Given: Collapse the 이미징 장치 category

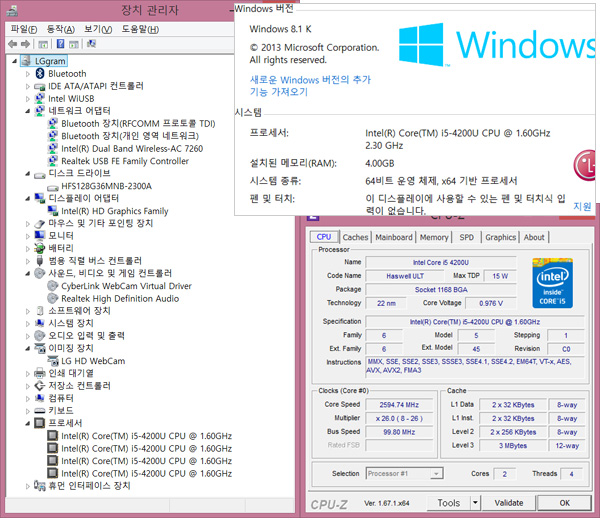Looking at the screenshot, I should pos(28,349).
